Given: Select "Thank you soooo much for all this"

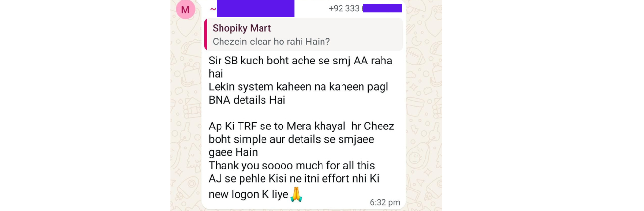Looking at the screenshot, I should coord(292,166).
